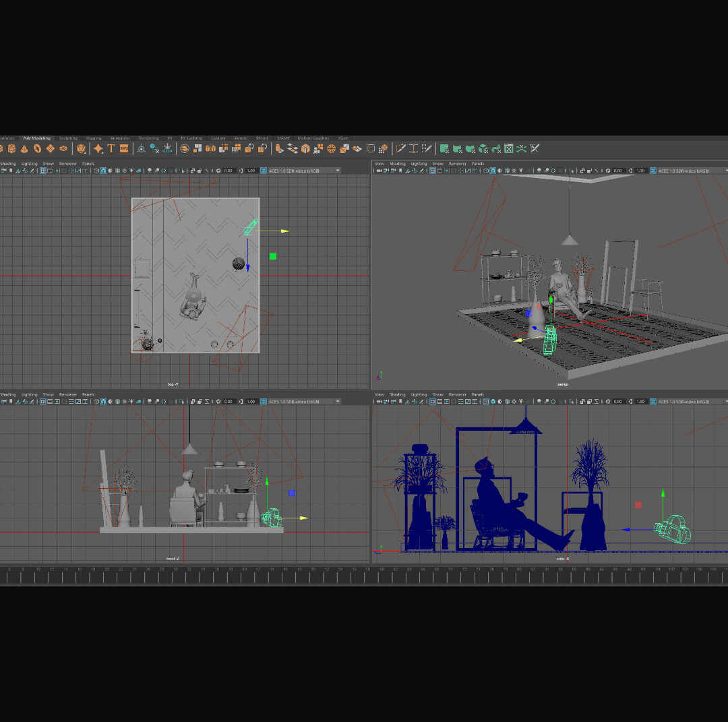Open ACES view transform dropdown in front panel
This screenshot has height=722, width=728.
(303, 402)
